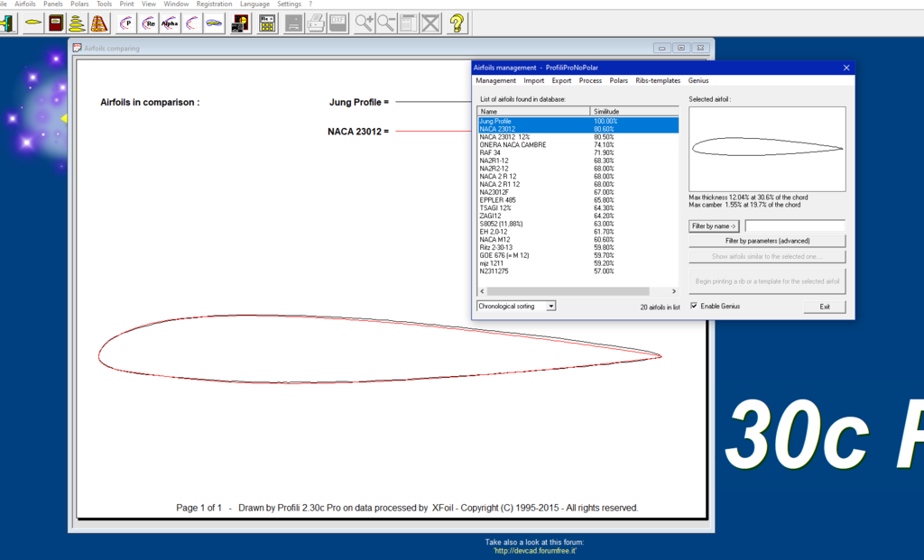Click the yellow question mark help icon

(x=457, y=23)
